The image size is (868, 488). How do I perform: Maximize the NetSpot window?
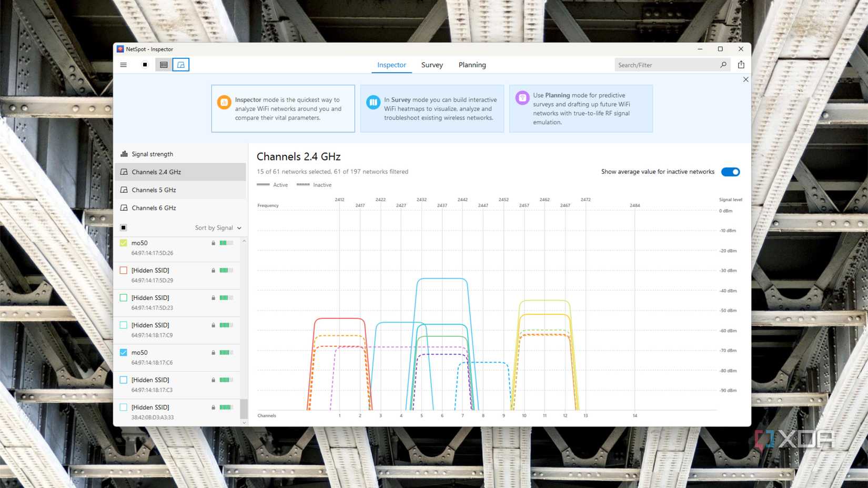720,49
